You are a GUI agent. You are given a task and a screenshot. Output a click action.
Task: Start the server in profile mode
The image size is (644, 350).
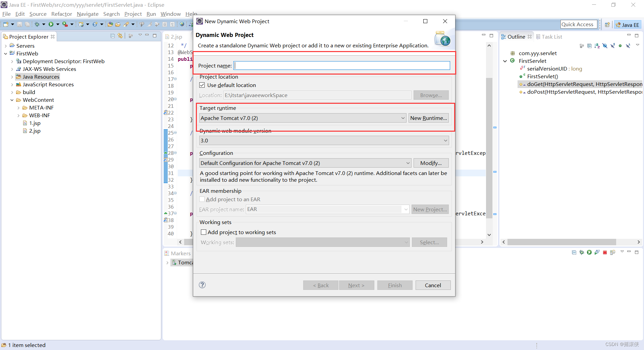(x=597, y=252)
